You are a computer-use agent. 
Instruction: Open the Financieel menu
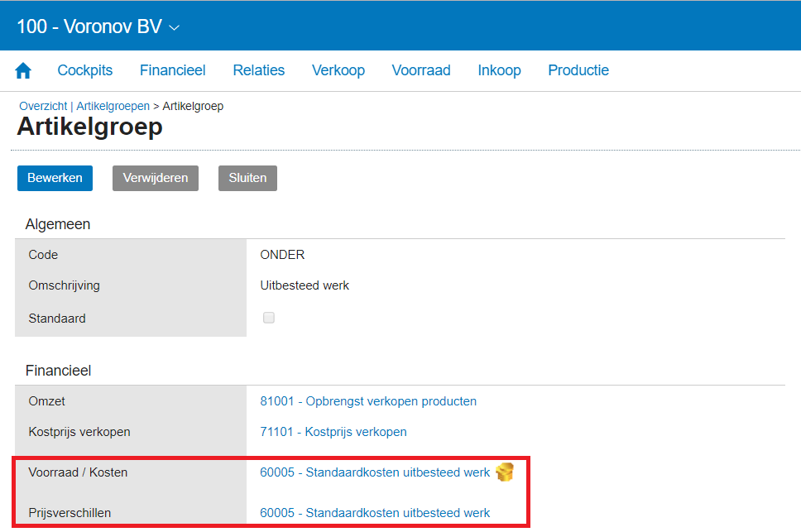(x=172, y=70)
